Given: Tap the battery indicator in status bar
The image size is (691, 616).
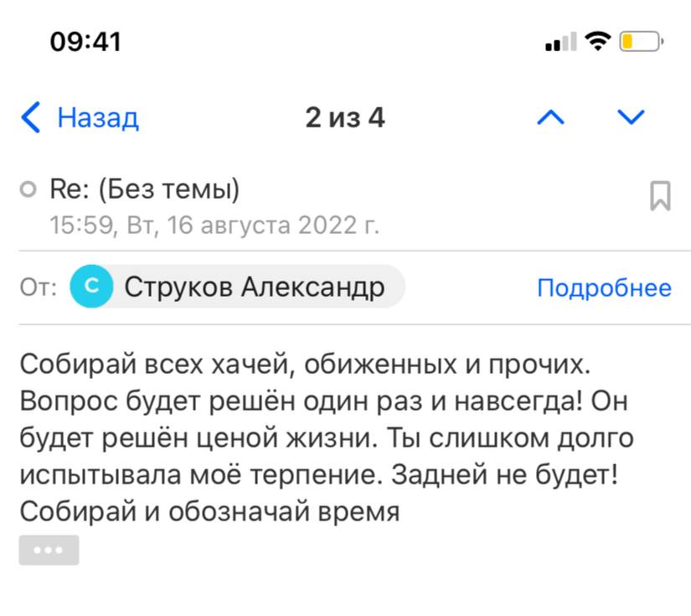Looking at the screenshot, I should click(x=641, y=41).
